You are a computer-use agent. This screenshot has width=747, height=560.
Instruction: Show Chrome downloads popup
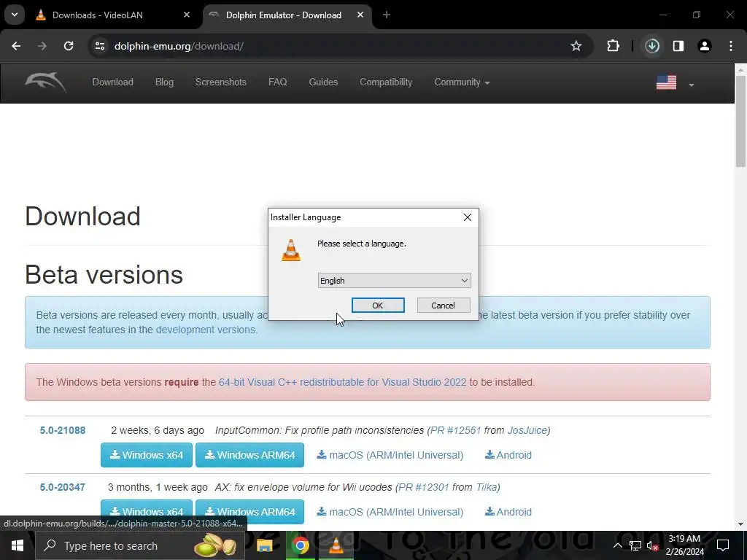point(652,46)
